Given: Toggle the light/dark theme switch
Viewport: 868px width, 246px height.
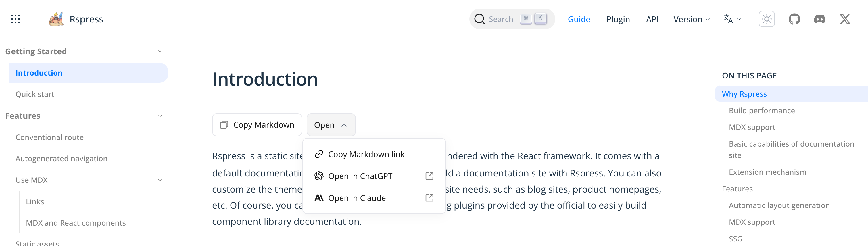Looking at the screenshot, I should click(x=767, y=19).
